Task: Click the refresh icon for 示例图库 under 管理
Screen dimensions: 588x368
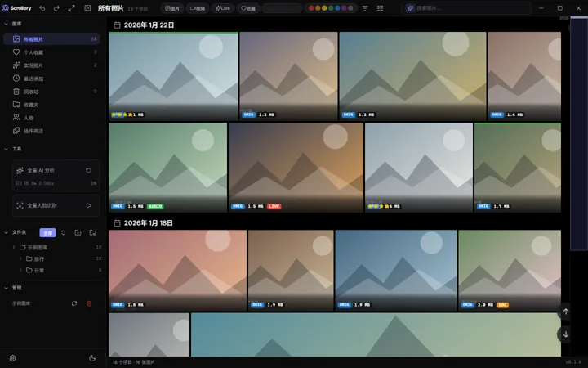Action: click(x=74, y=303)
